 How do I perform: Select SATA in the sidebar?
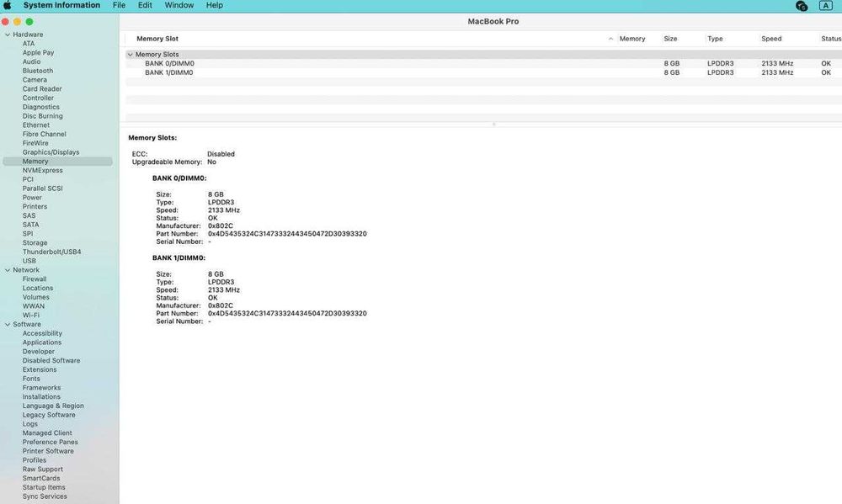point(30,225)
